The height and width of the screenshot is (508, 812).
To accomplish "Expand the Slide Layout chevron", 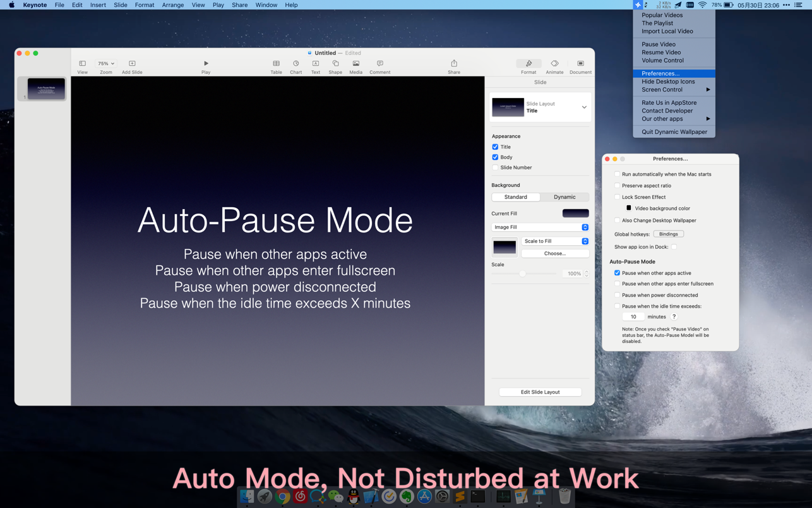I will (x=584, y=107).
